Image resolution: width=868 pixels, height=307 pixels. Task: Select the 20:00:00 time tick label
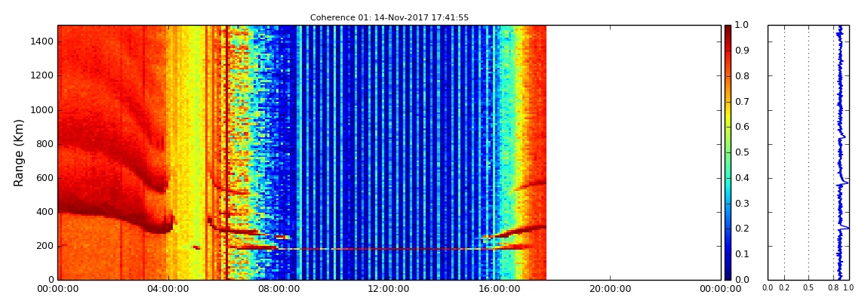[610, 289]
